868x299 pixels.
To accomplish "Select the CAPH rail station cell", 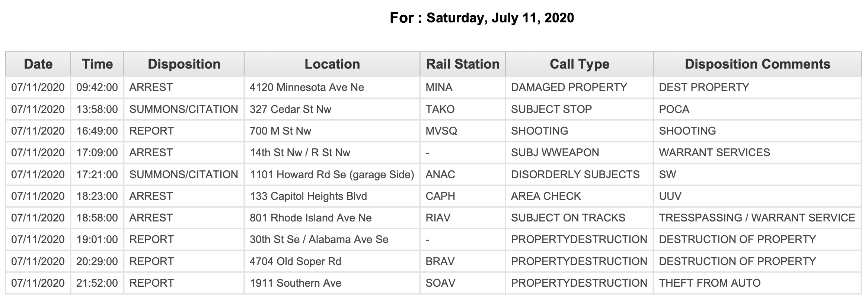I will point(463,196).
